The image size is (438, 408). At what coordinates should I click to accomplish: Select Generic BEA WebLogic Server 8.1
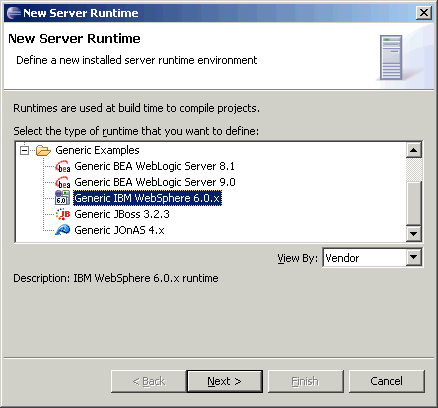click(154, 166)
